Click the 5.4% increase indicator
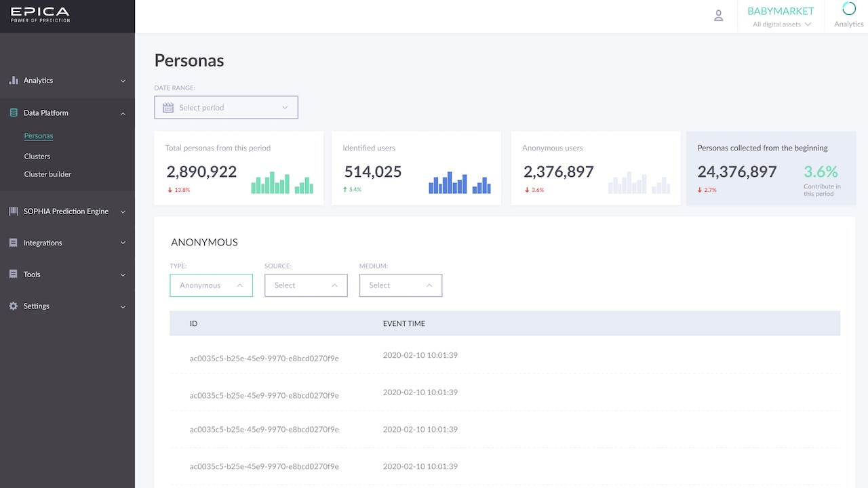This screenshot has height=488, width=868. (x=352, y=190)
